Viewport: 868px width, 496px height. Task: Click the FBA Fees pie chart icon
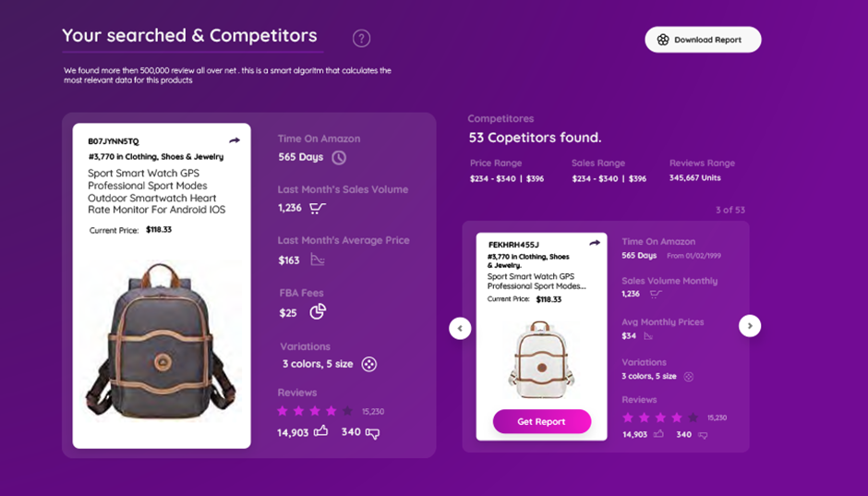click(318, 312)
